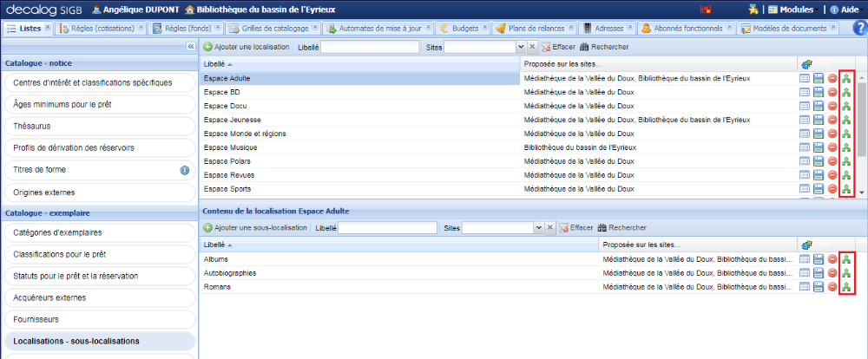This screenshot has width=868, height=359.
Task: Click the top Libellé search field
Action: pyautogui.click(x=370, y=47)
